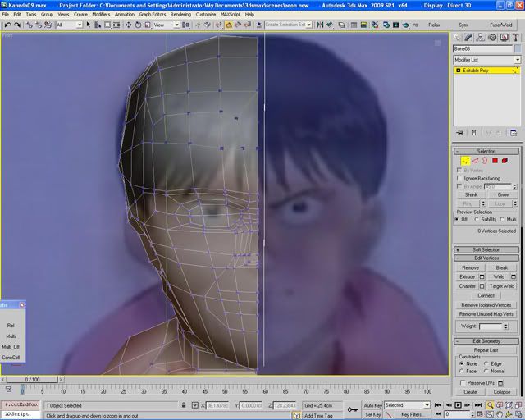Open the Graph Editors menu
This screenshot has width=525, height=420.
point(151,14)
